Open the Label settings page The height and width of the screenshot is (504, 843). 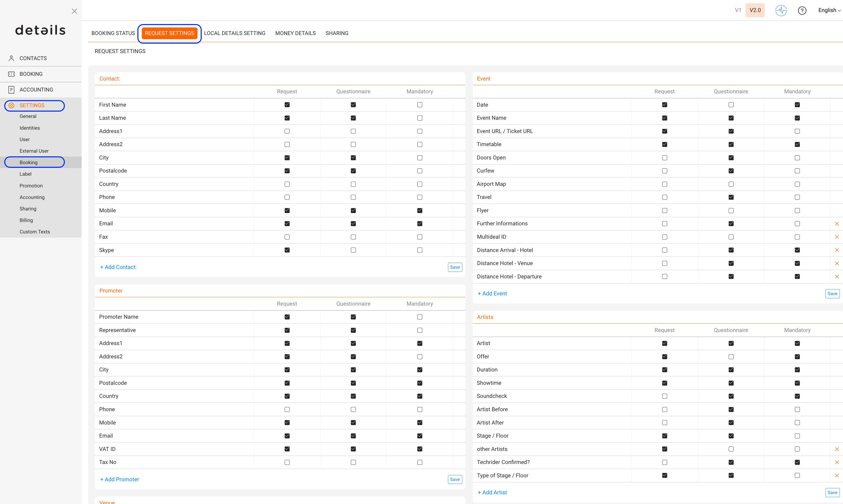(x=25, y=174)
